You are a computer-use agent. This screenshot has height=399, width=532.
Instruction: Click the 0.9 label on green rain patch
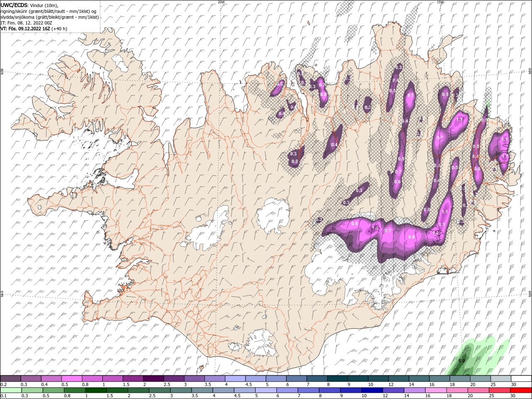click(x=461, y=361)
